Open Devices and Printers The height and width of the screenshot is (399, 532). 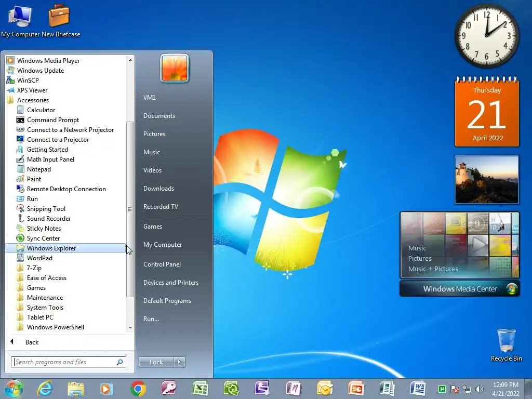point(170,283)
